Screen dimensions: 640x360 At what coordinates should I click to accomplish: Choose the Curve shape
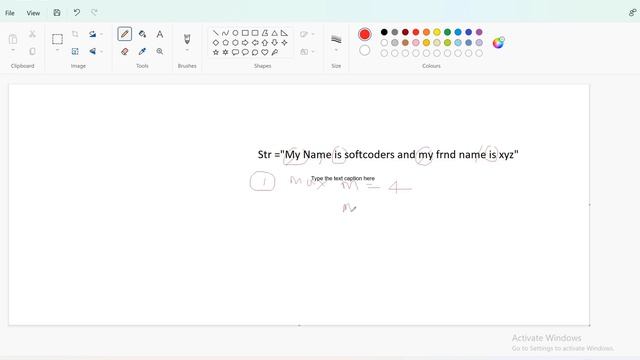pyautogui.click(x=225, y=33)
